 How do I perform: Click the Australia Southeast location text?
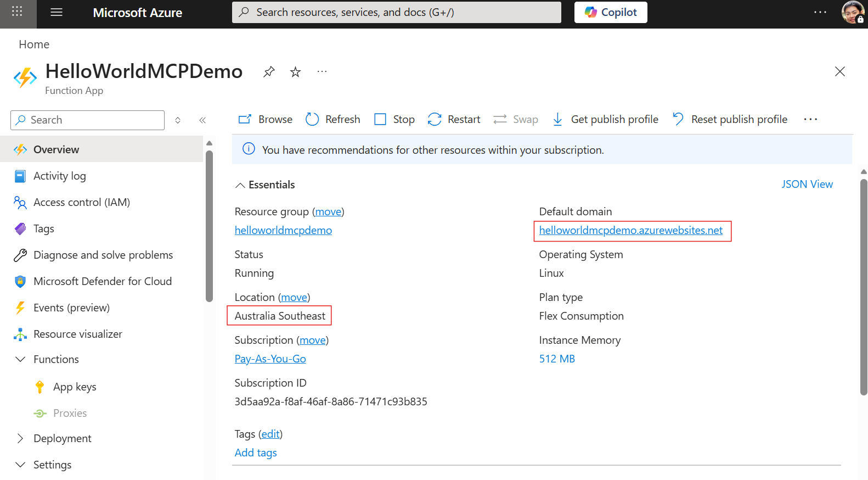tap(280, 316)
